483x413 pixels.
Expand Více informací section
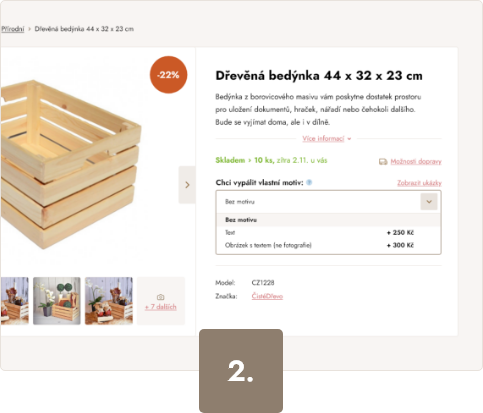327,139
